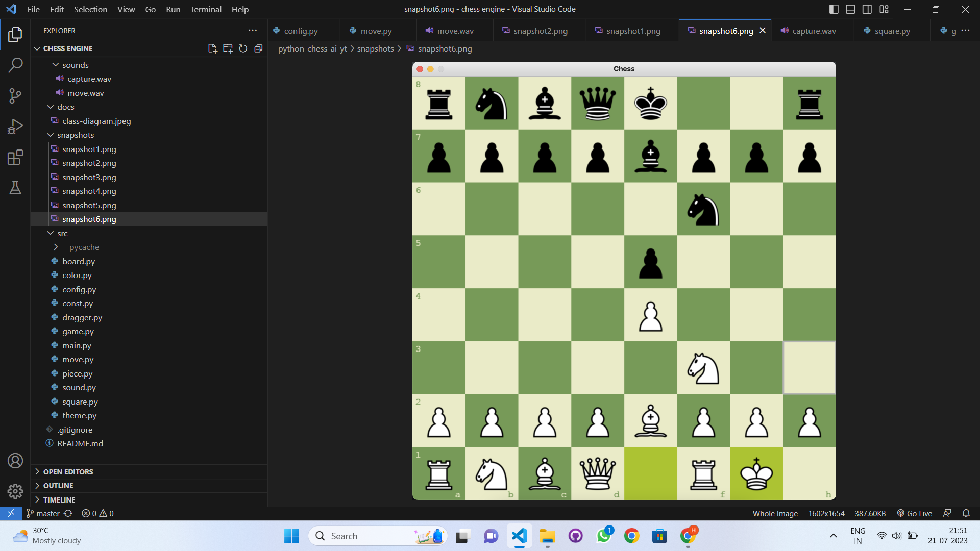Screen dimensions: 980x551
Task: Open board.py in the file tree
Action: click(x=79, y=261)
